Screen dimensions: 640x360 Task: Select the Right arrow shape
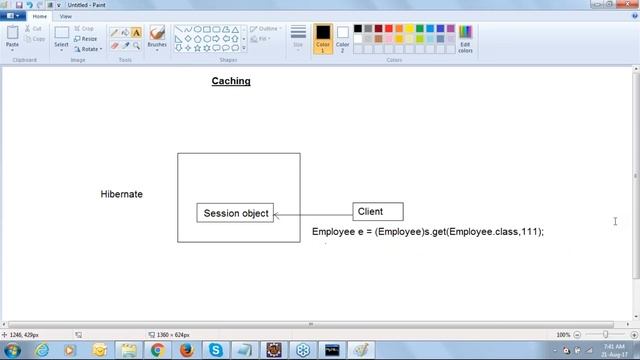[x=216, y=39]
